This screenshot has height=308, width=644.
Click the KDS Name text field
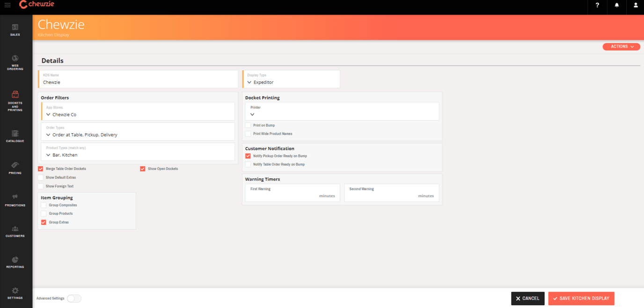138,82
